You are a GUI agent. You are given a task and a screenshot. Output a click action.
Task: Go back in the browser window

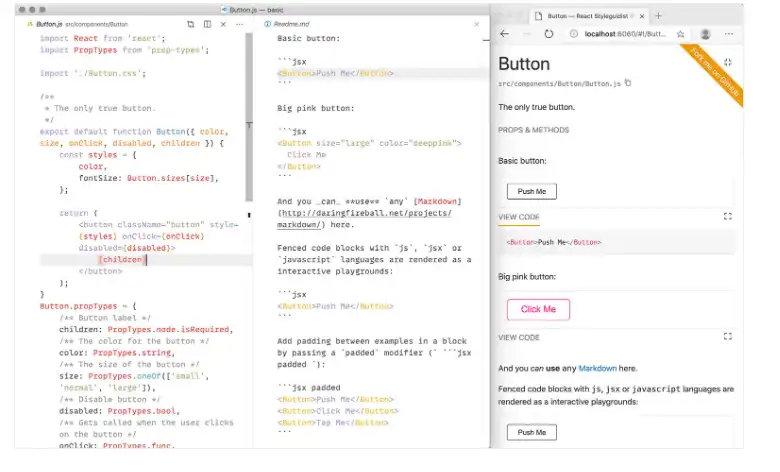tap(504, 34)
